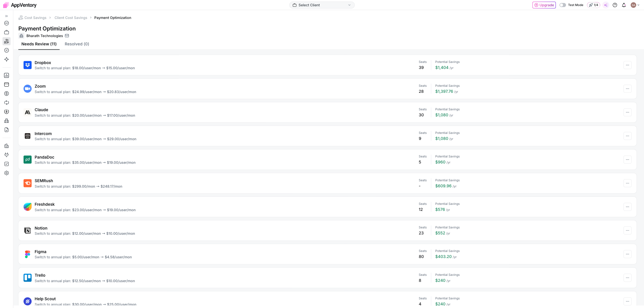Viewport: 644px width, 308px height.
Task: Open the settings gear icon in the sidebar
Action: [6, 173]
